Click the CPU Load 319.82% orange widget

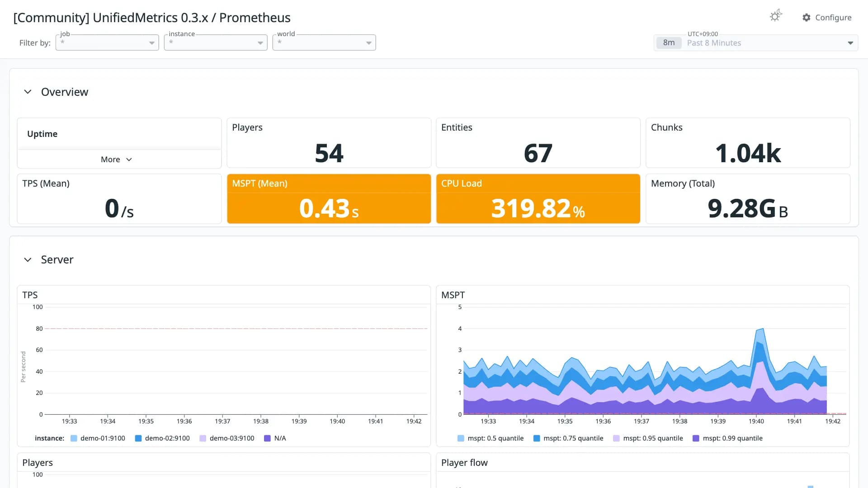tap(538, 199)
